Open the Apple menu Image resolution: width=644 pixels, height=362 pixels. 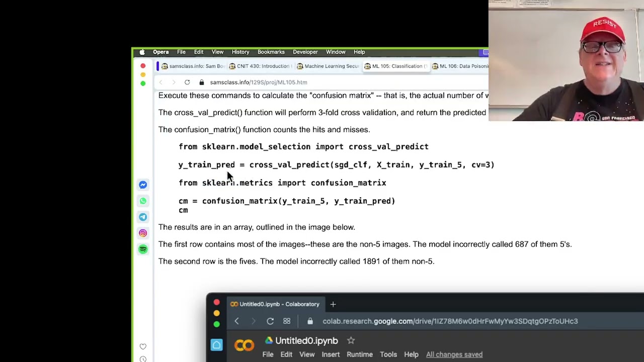142,52
